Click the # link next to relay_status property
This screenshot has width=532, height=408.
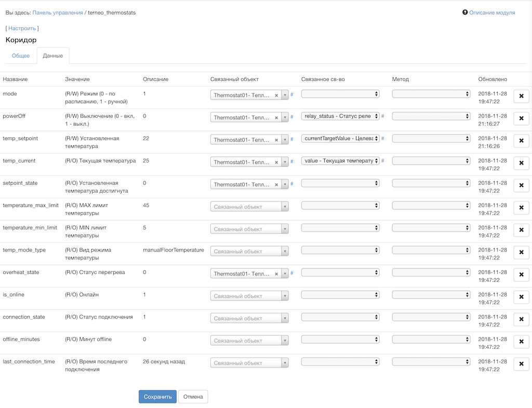point(383,116)
